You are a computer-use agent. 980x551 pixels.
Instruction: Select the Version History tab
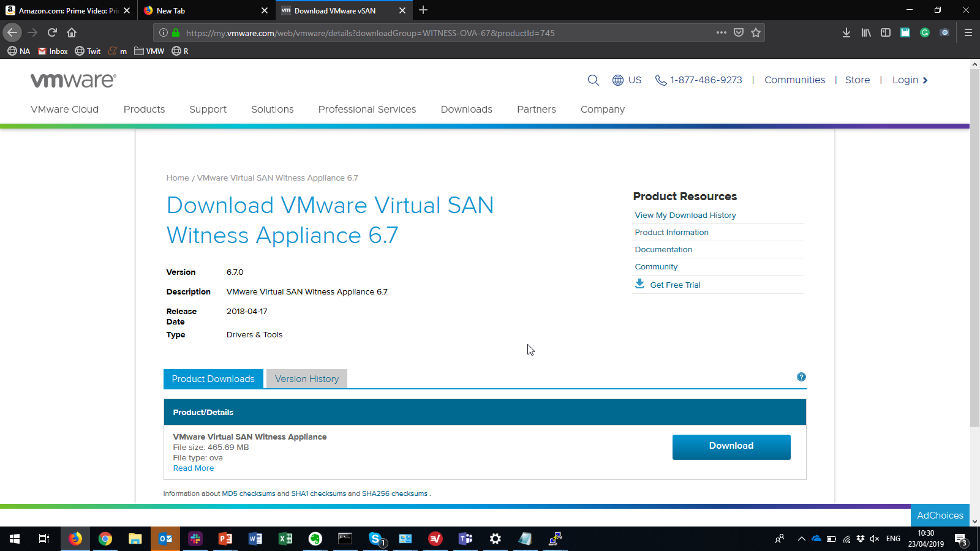pos(307,379)
